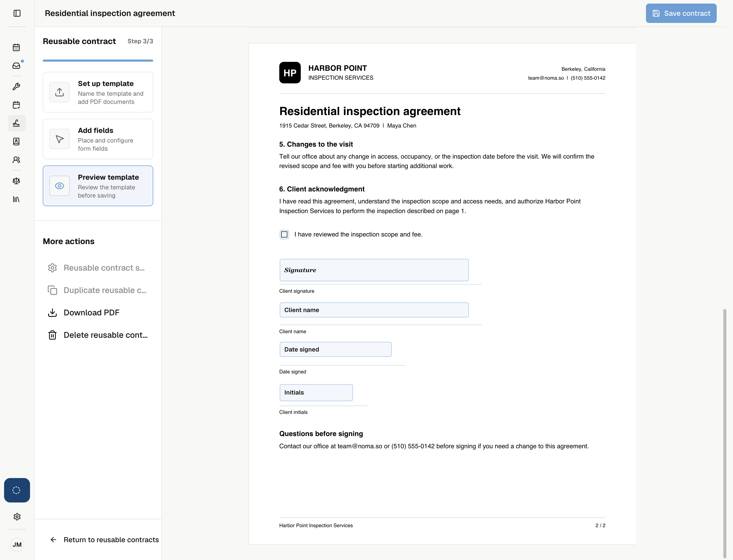Screen dimensions: 733x560
Task: Click the 'team@noma.so' header contact line
Action: (567, 78)
